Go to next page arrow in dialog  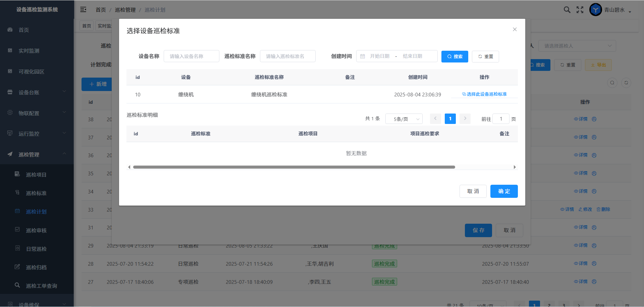tap(465, 119)
